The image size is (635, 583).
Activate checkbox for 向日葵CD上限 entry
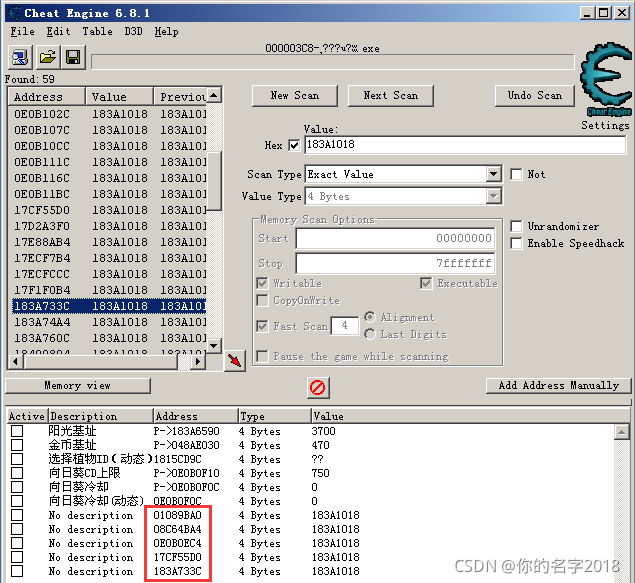click(17, 473)
